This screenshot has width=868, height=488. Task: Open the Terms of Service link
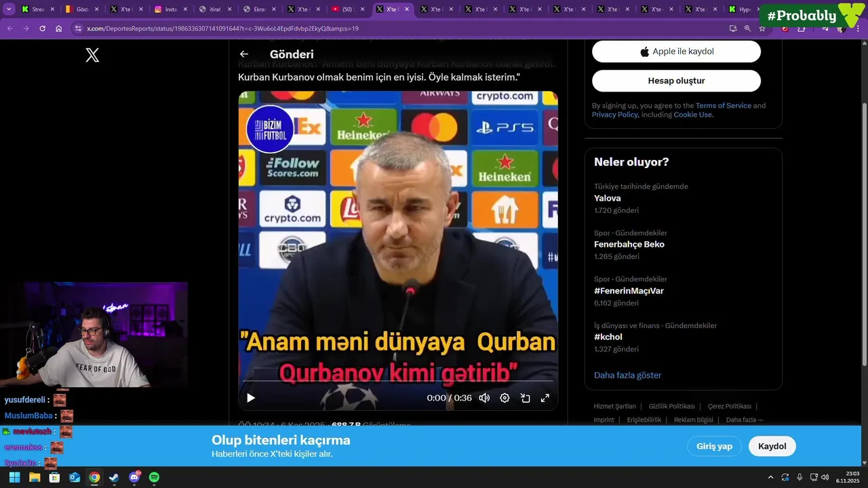coord(723,106)
